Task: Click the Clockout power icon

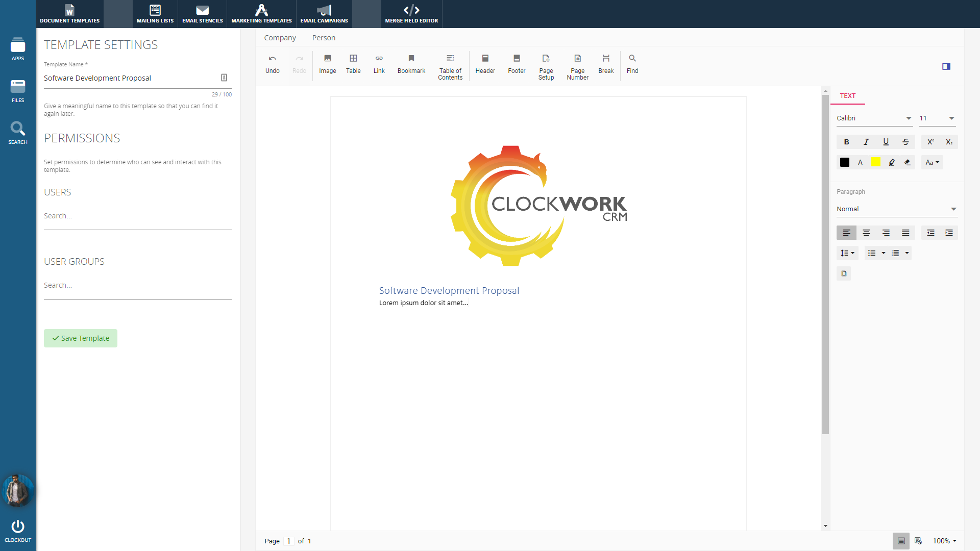Action: pyautogui.click(x=18, y=527)
